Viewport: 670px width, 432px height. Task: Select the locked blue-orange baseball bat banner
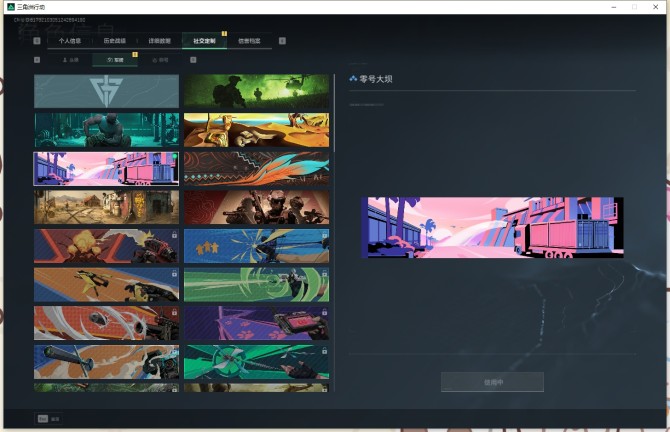click(x=106, y=362)
